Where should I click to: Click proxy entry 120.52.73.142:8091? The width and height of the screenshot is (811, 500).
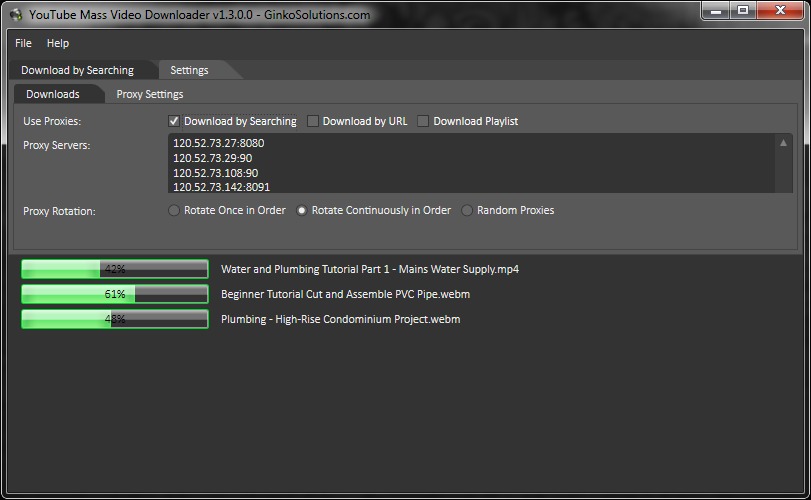221,187
